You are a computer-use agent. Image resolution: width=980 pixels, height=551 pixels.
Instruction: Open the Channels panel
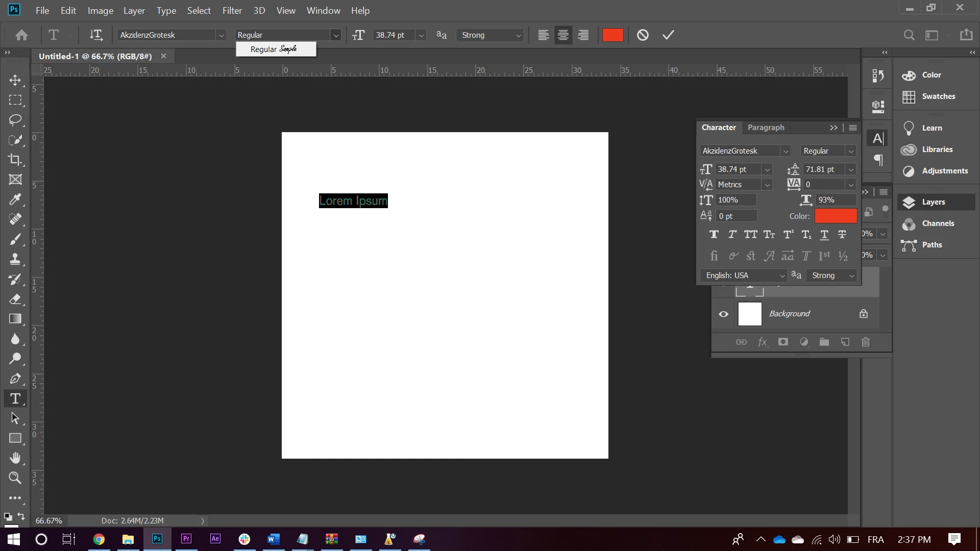tap(938, 223)
